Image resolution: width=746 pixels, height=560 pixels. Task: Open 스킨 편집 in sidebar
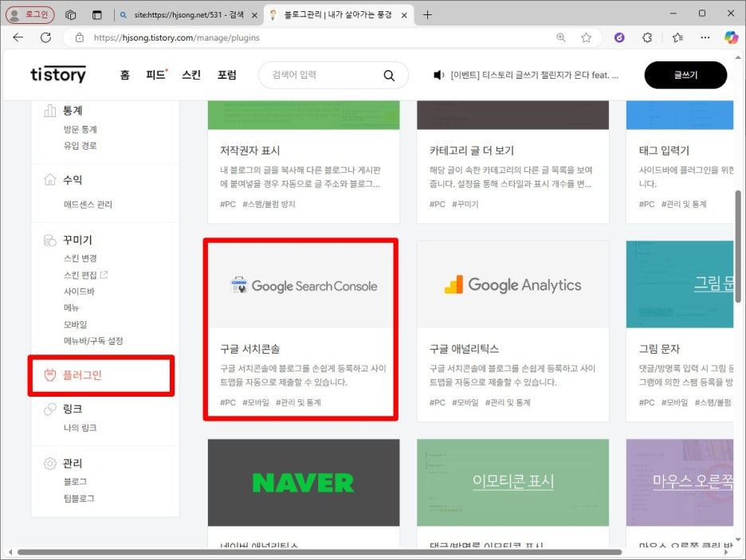tap(80, 276)
